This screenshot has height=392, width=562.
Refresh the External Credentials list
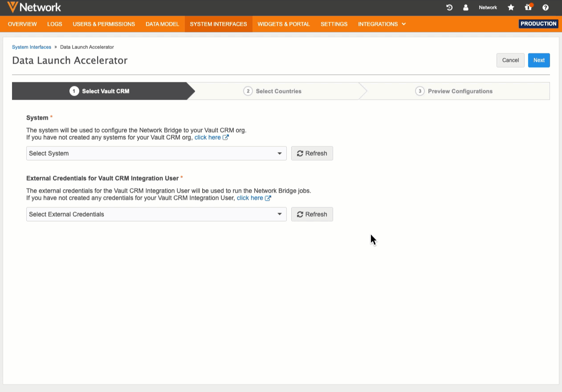pos(312,214)
